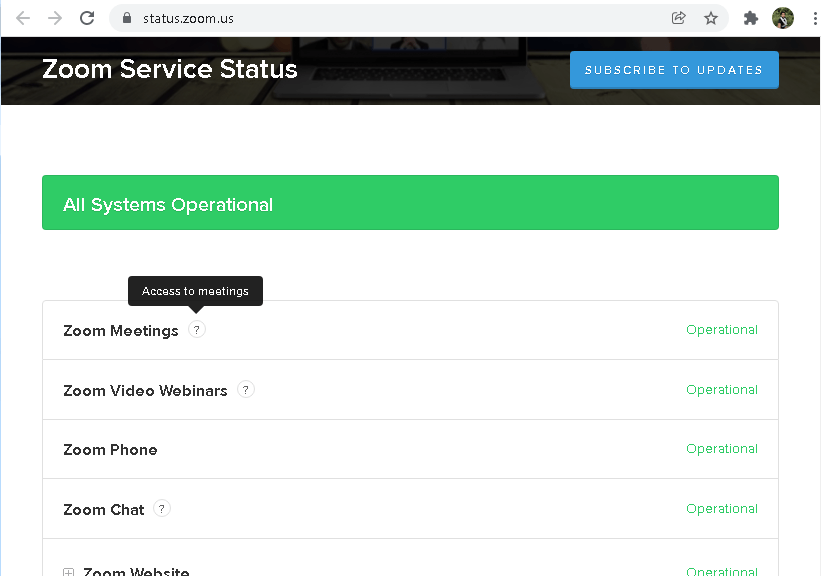Click the Zoom Video Webinars help icon

[246, 390]
